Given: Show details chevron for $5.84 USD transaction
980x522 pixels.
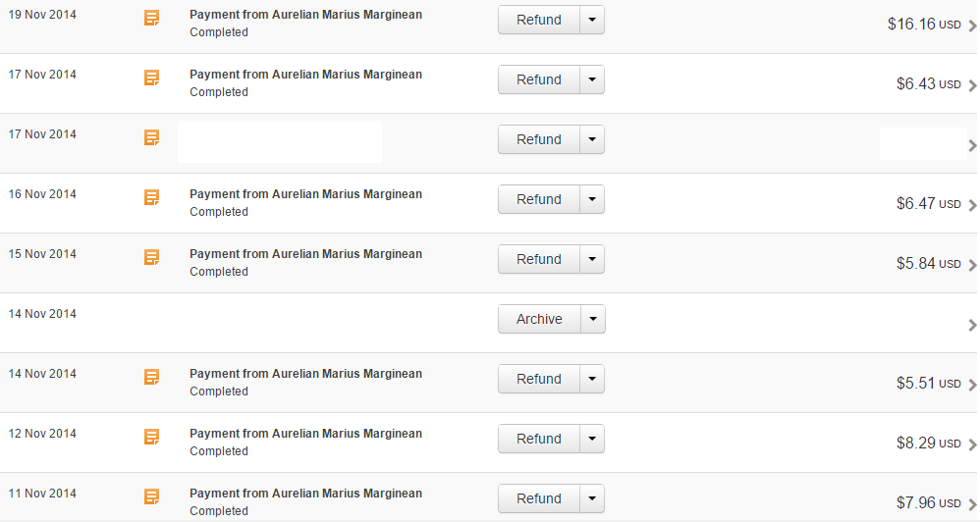Looking at the screenshot, I should point(972,265).
